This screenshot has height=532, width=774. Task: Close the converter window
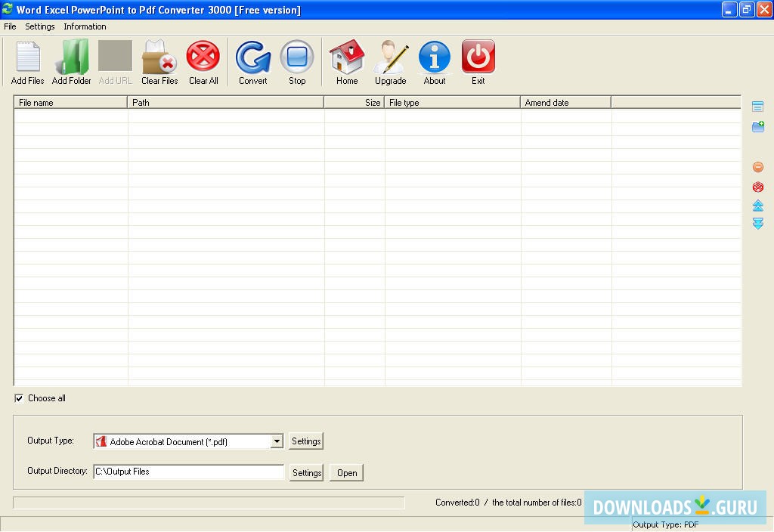(x=764, y=9)
